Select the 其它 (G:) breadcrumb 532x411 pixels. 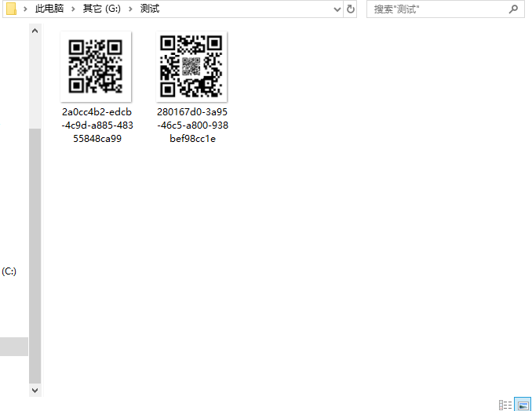101,9
